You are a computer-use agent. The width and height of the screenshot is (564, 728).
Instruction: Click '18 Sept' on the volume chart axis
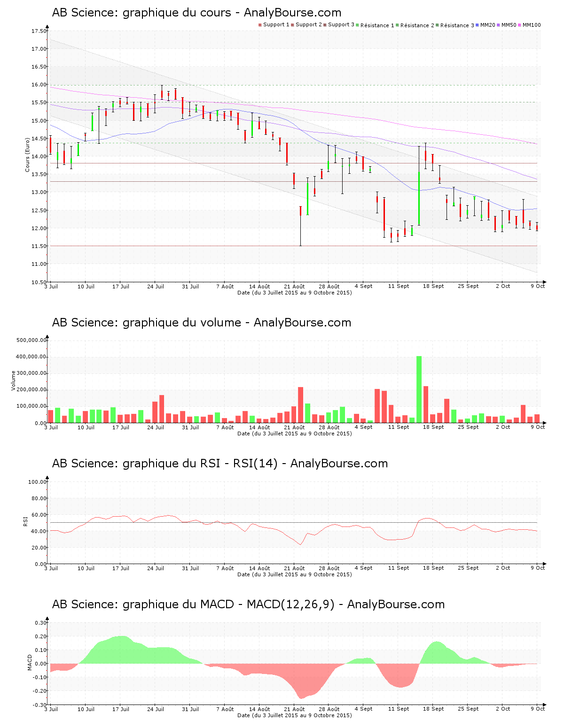(x=433, y=427)
